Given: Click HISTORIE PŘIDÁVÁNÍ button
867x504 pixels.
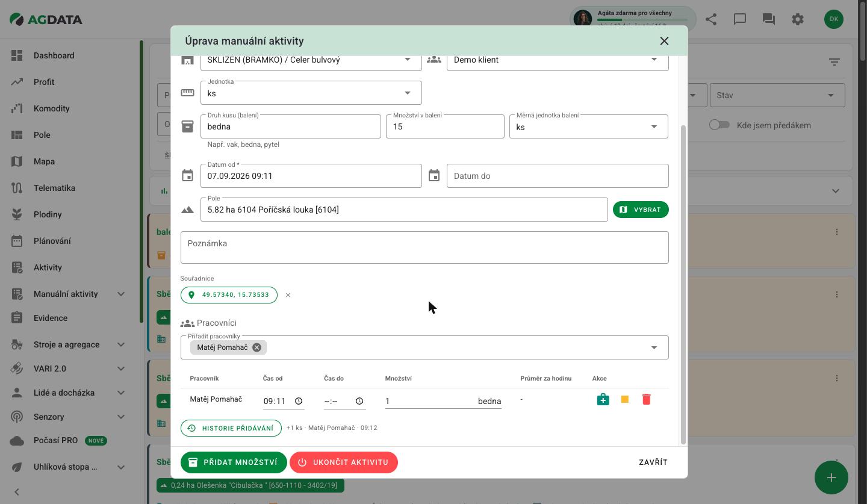Looking at the screenshot, I should (x=231, y=428).
